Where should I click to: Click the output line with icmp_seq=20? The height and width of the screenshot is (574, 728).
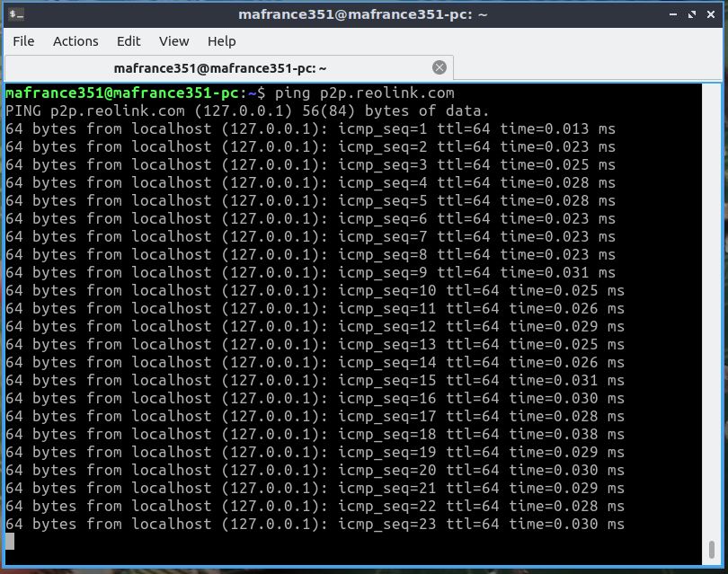[315, 471]
